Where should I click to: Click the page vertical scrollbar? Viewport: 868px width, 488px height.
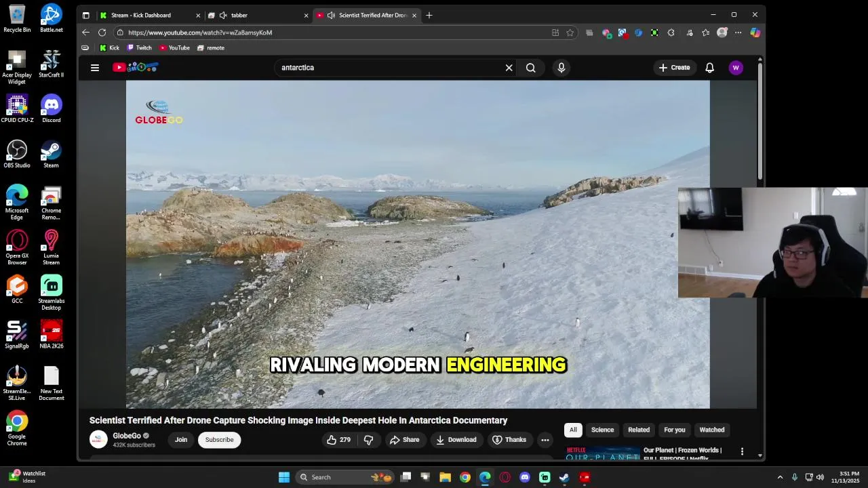(x=759, y=122)
